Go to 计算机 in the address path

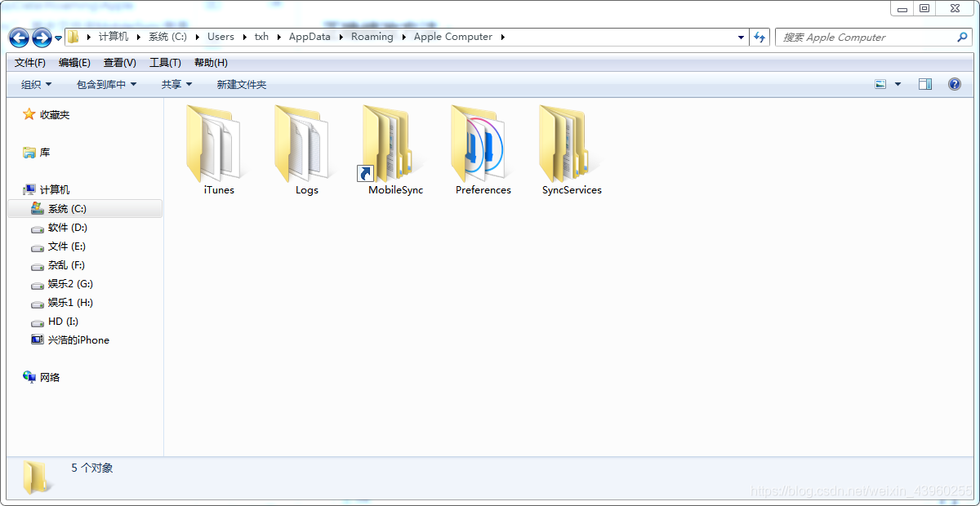pyautogui.click(x=114, y=37)
